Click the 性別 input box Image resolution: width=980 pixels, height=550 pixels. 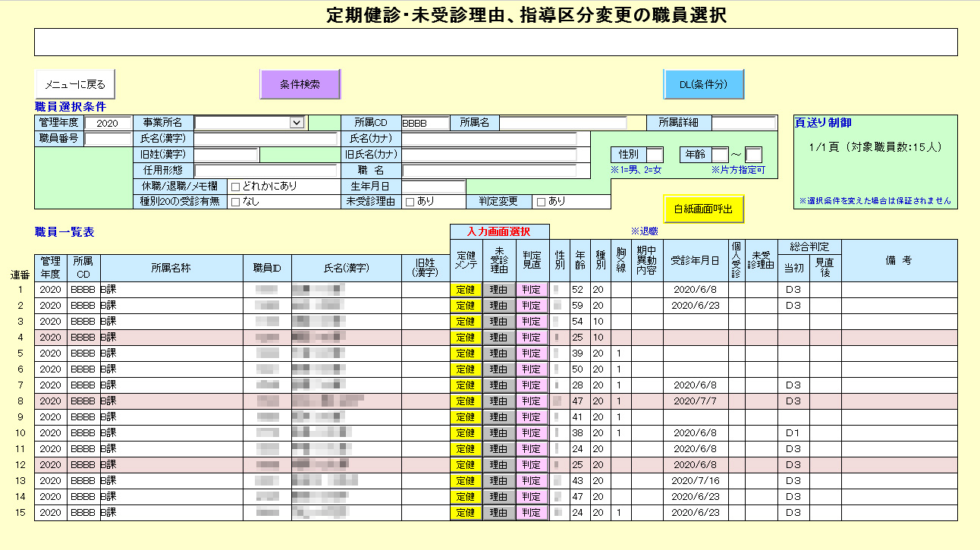(655, 155)
